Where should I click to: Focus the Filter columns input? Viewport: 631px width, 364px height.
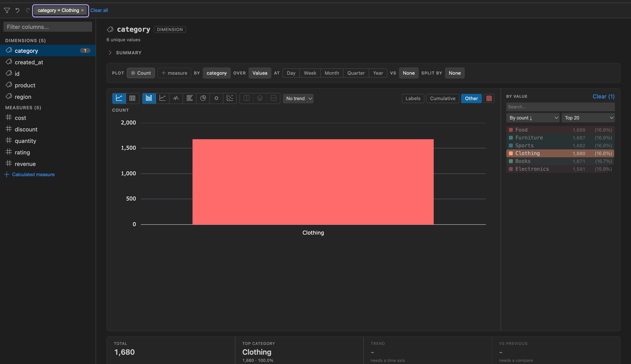click(x=48, y=27)
